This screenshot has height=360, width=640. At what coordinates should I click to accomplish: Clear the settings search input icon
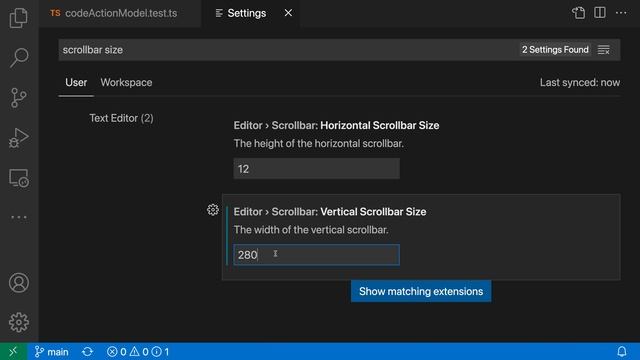[604, 50]
